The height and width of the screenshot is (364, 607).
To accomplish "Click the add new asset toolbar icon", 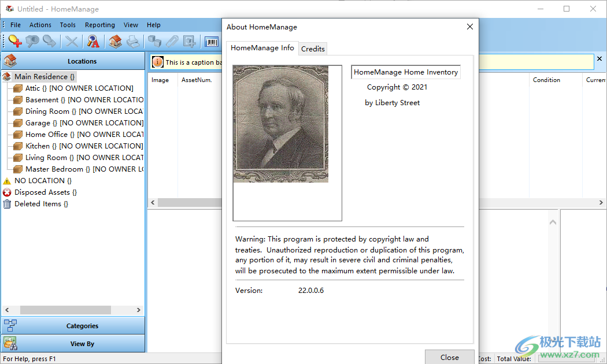I will point(15,41).
